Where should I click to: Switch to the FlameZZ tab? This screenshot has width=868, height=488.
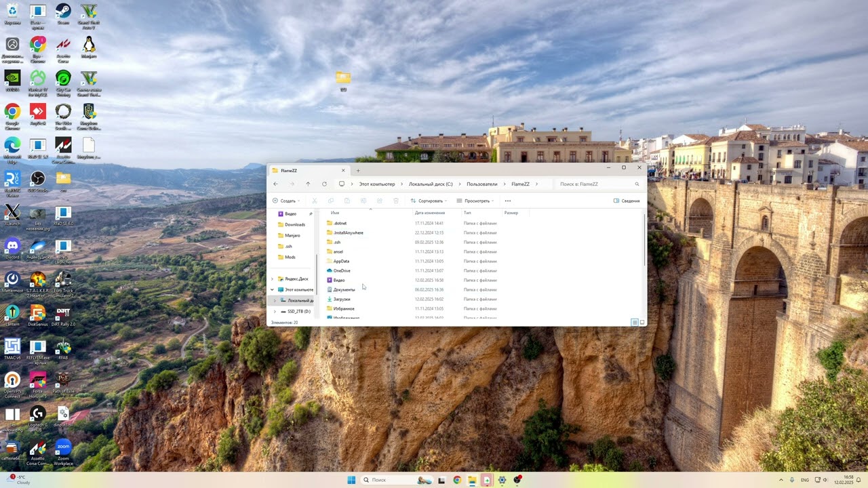click(x=309, y=170)
